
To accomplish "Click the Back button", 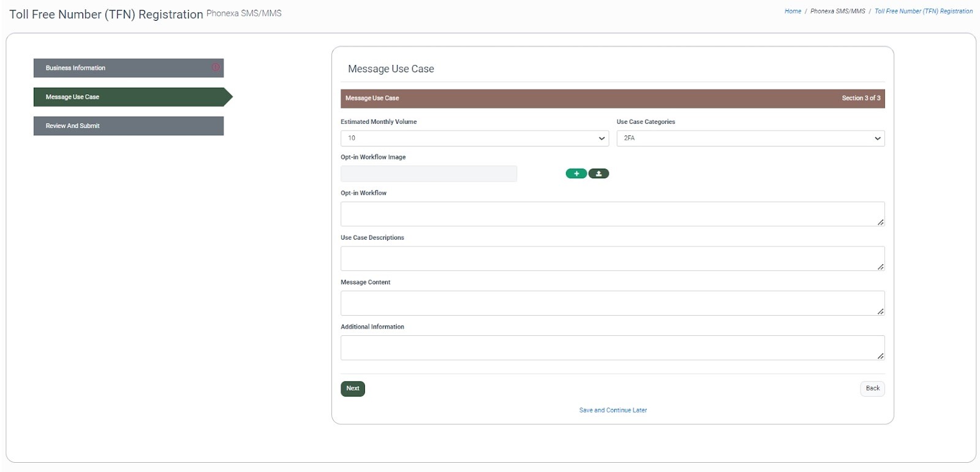I will coord(872,389).
